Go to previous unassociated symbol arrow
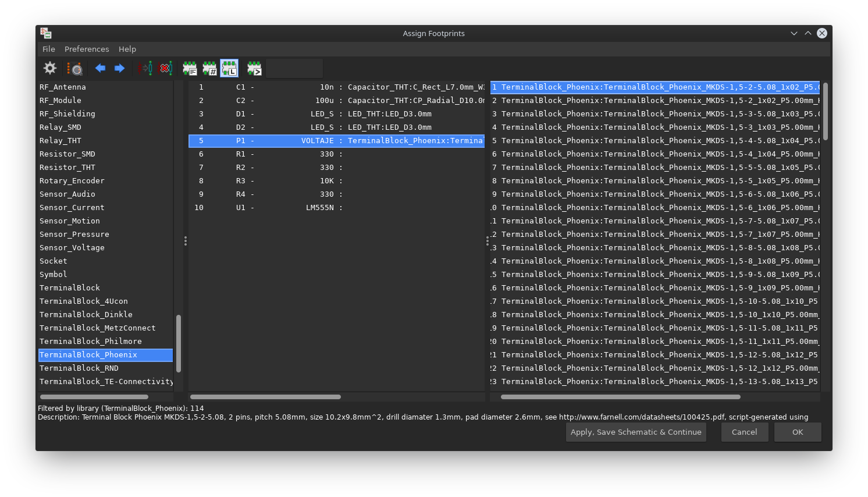 coord(100,68)
